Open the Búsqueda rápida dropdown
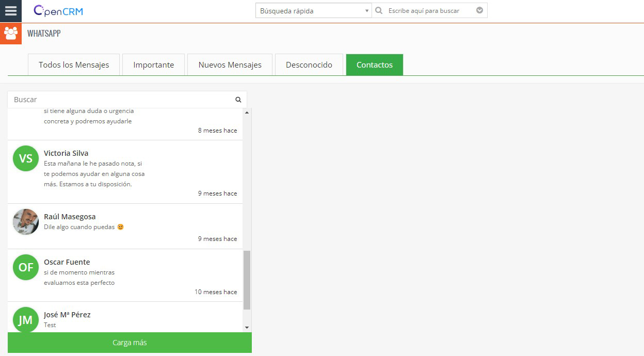Viewport: 644px width, 356px height. (314, 10)
